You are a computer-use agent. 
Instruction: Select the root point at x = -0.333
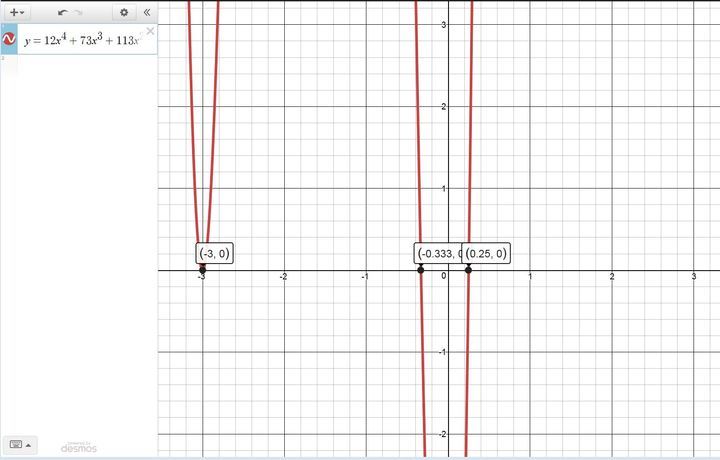click(420, 270)
